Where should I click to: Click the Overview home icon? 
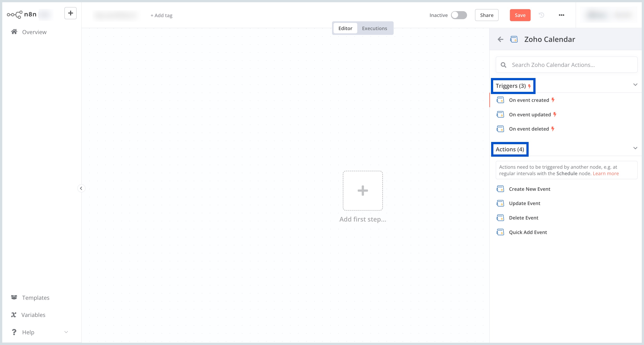pyautogui.click(x=14, y=32)
